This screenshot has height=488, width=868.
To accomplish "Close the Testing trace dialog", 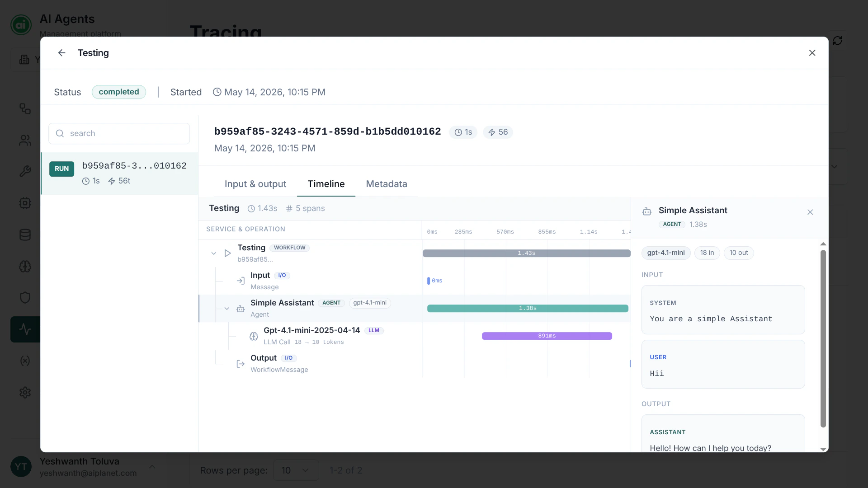I will [812, 53].
